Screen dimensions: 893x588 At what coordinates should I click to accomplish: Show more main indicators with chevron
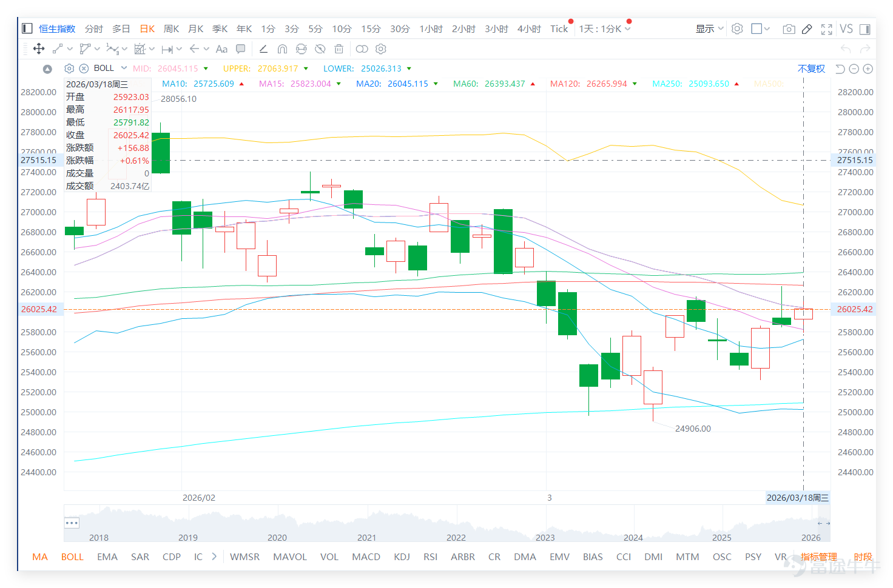point(214,556)
